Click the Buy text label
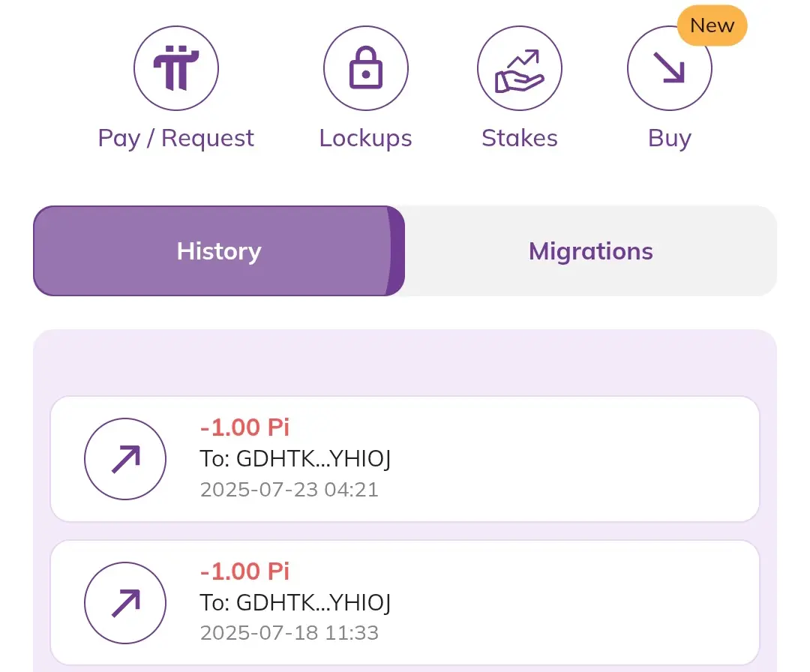The image size is (810, 672). click(670, 139)
